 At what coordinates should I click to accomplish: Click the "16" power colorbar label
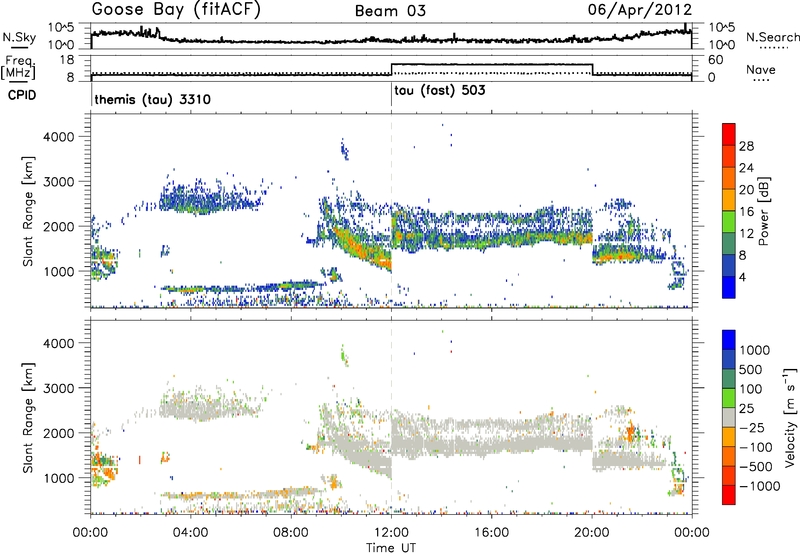[x=746, y=212]
